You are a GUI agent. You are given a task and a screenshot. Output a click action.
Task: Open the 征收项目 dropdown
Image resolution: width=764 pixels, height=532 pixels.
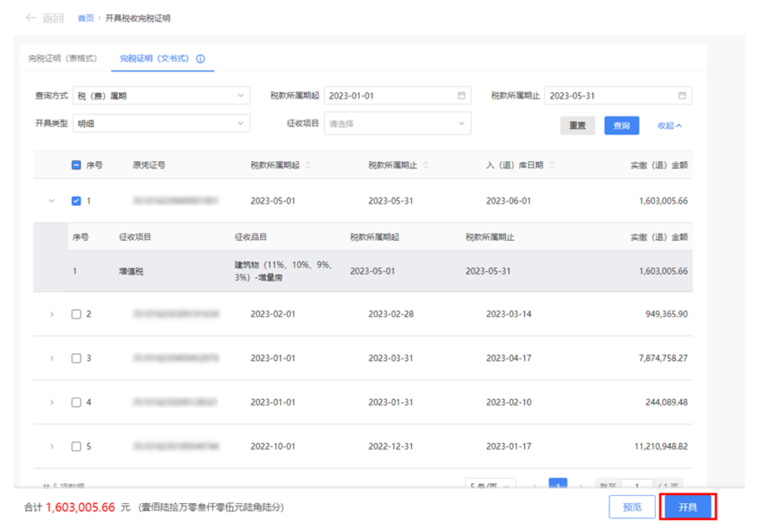(x=397, y=123)
